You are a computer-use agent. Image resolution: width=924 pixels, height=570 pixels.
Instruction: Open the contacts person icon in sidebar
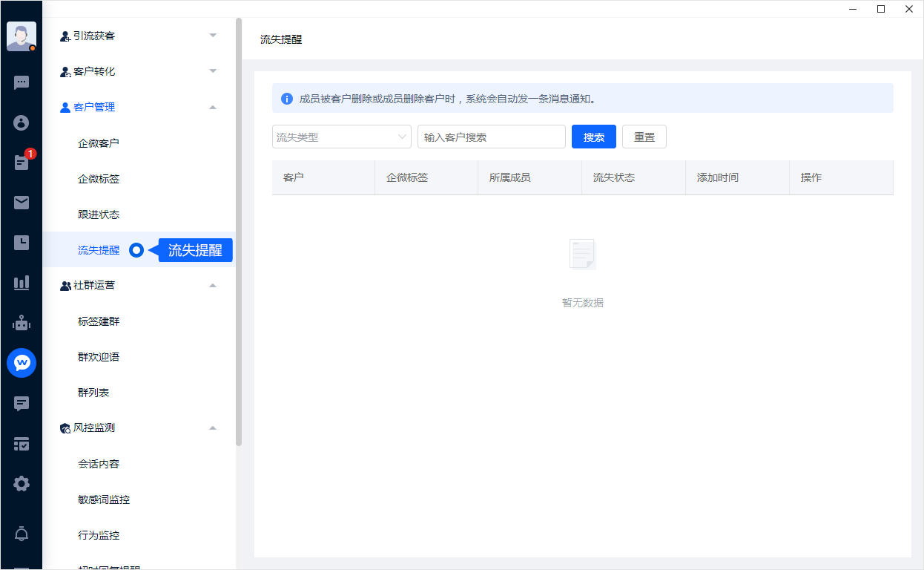(22, 123)
